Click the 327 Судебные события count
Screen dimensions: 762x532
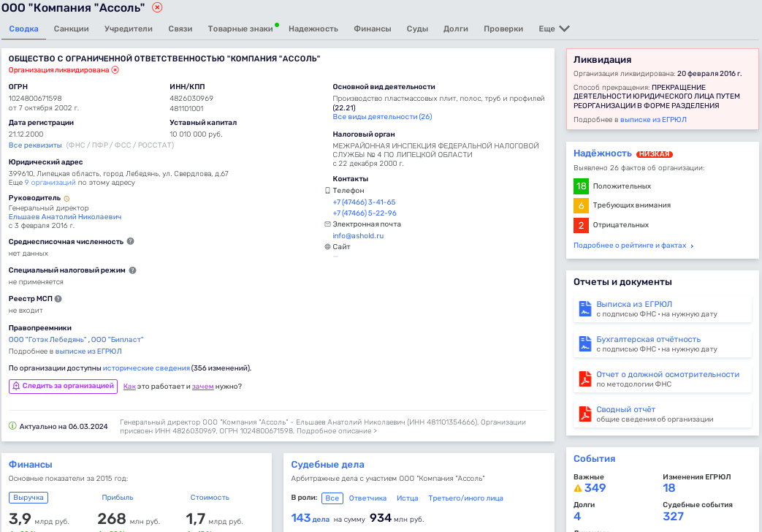(673, 517)
